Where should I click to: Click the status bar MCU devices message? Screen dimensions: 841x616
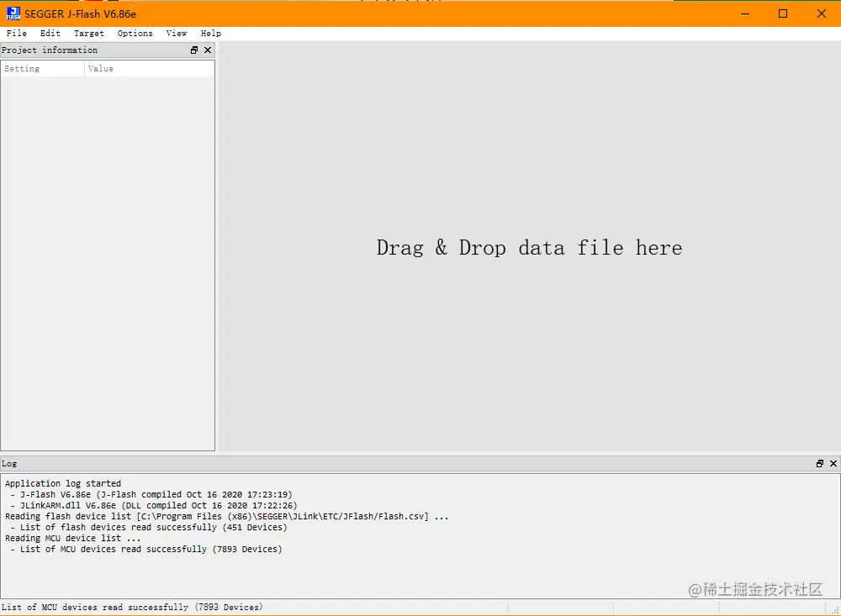click(132, 608)
